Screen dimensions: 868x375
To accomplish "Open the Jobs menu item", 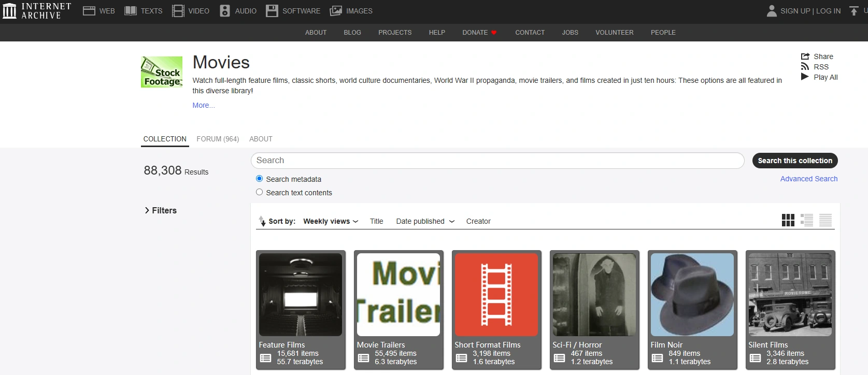I will pos(570,32).
